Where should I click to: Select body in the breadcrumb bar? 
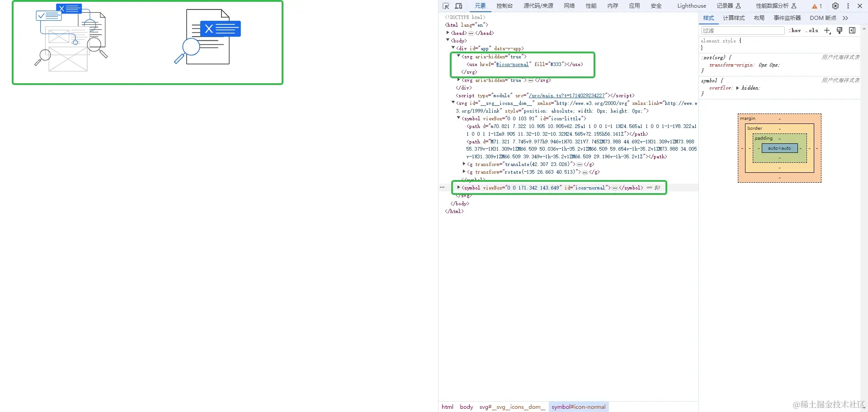467,407
